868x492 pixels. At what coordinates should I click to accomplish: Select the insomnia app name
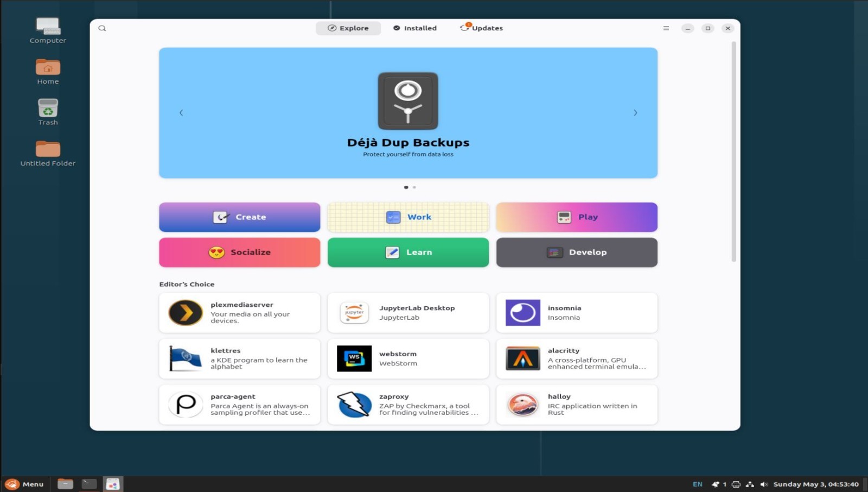tap(564, 308)
